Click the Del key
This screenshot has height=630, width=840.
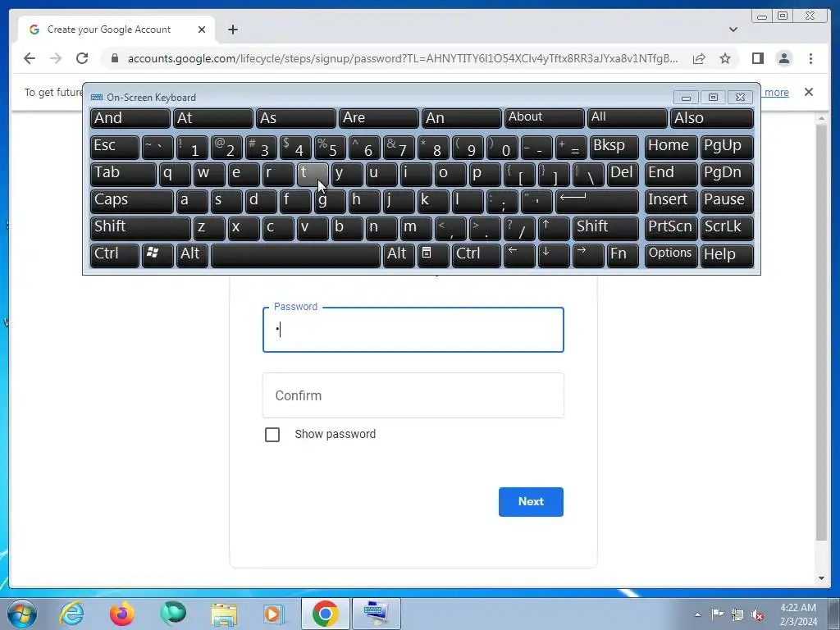pyautogui.click(x=623, y=174)
